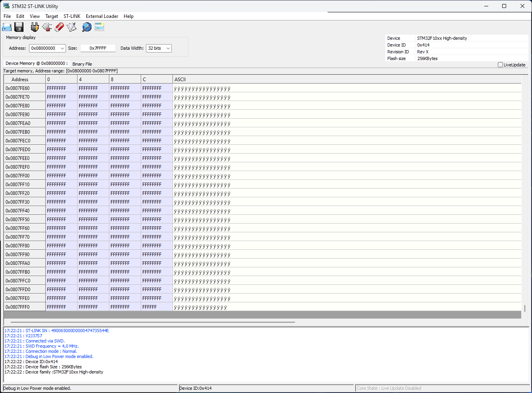Click column 0 cell of row 0x0807FFB0
Image resolution: width=532 pixels, height=393 pixels.
pyautogui.click(x=62, y=272)
